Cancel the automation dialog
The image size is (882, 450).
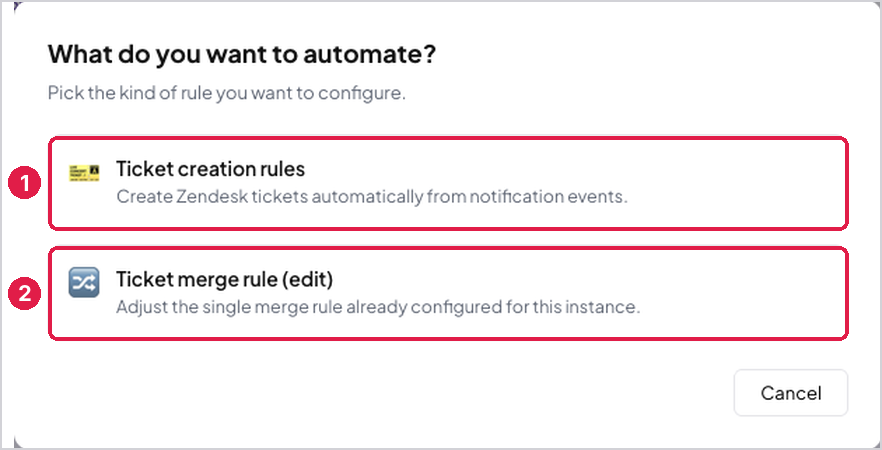791,393
